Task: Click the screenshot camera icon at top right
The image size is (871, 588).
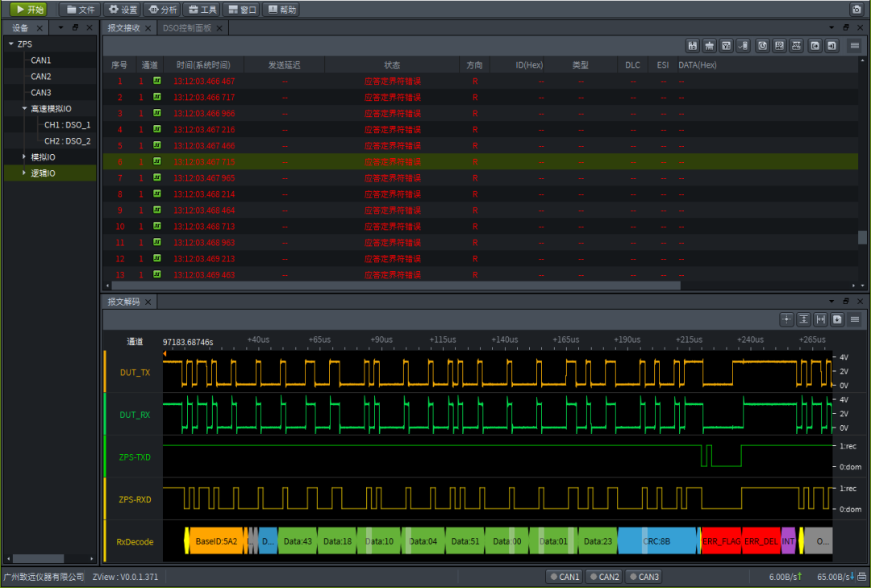Action: pyautogui.click(x=856, y=10)
